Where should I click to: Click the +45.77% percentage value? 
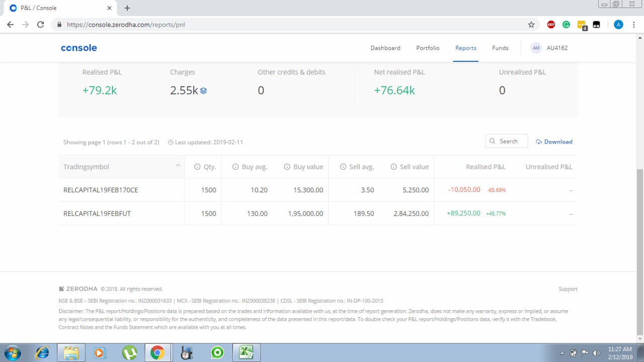[x=496, y=214]
